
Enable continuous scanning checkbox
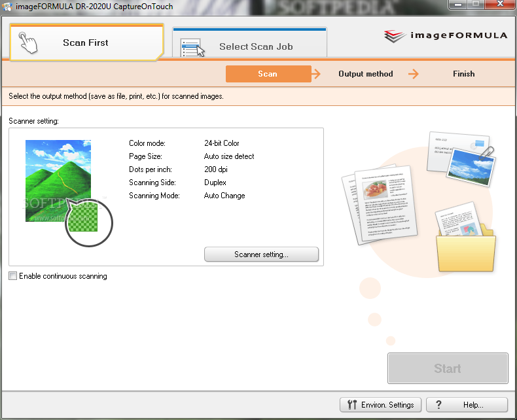pyautogui.click(x=13, y=276)
